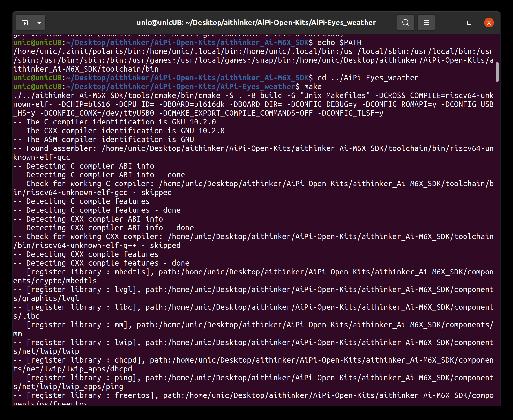The image size is (513, 420).
Task: Open the hamburger menu
Action: point(426,23)
